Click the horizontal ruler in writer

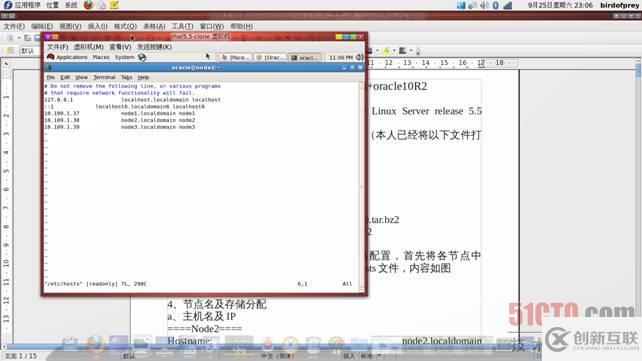(442, 63)
